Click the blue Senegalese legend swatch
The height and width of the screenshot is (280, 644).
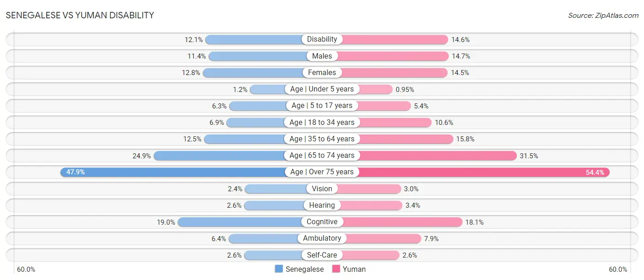pyautogui.click(x=278, y=269)
